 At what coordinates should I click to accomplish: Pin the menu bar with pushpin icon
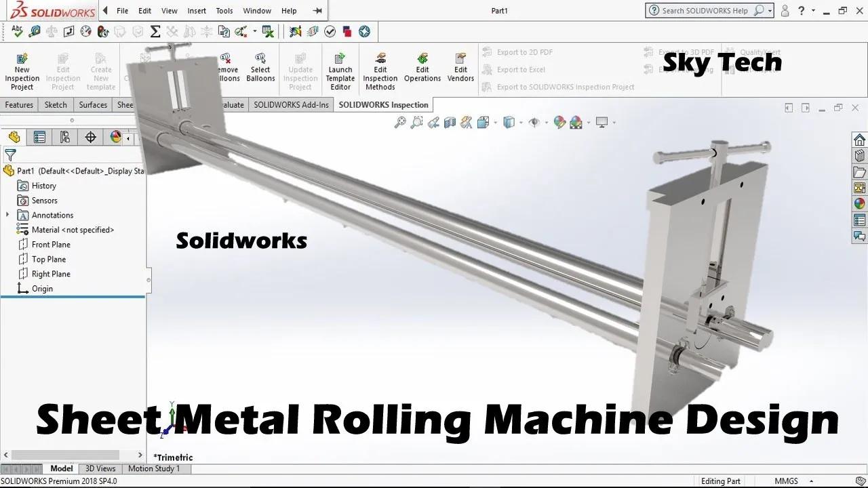coord(317,11)
